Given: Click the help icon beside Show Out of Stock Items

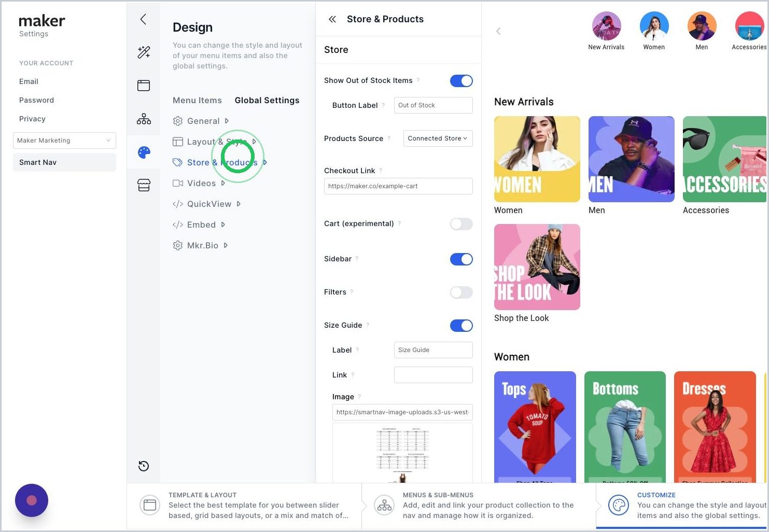Looking at the screenshot, I should [x=418, y=80].
